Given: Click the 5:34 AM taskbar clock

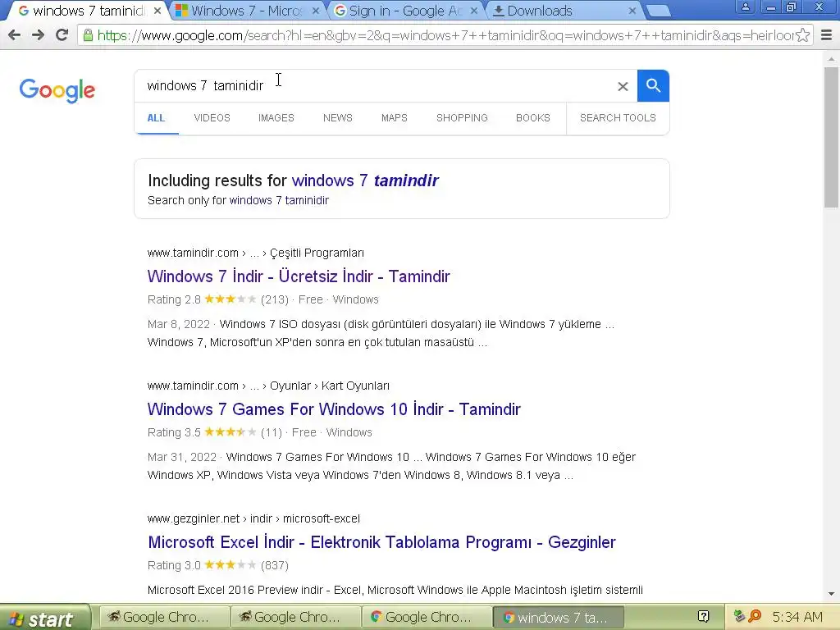Looking at the screenshot, I should click(797, 617).
